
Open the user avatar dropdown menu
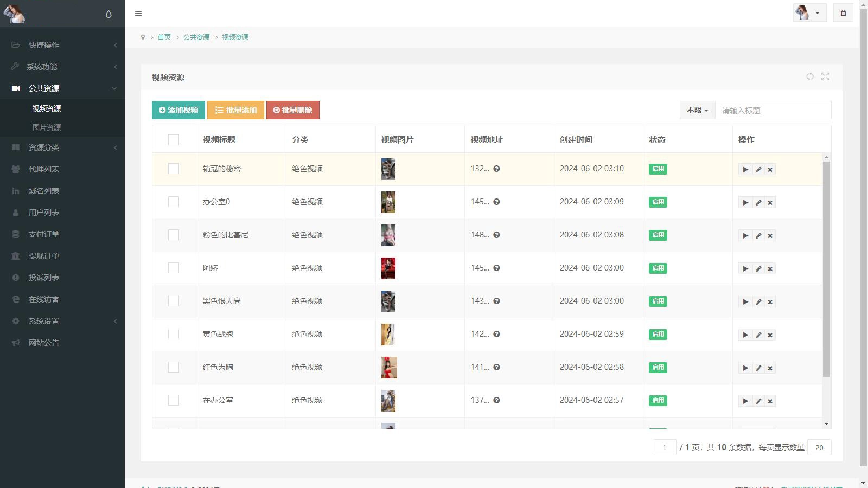(x=809, y=13)
